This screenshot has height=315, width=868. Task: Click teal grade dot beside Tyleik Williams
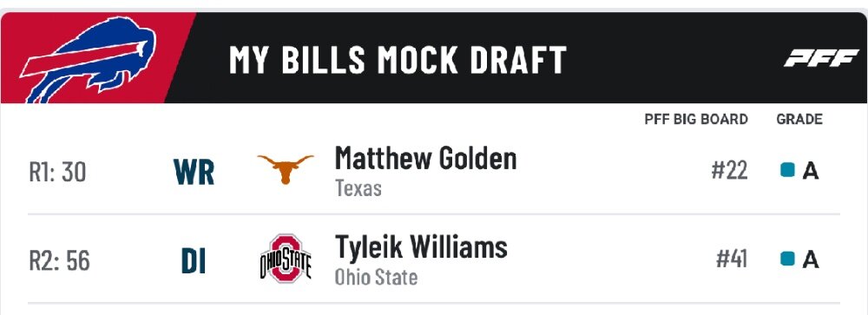[787, 258]
